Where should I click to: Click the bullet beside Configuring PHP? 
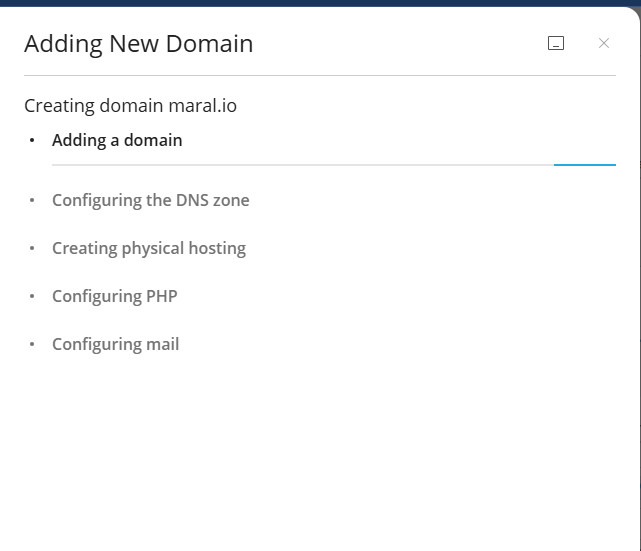pos(32,297)
